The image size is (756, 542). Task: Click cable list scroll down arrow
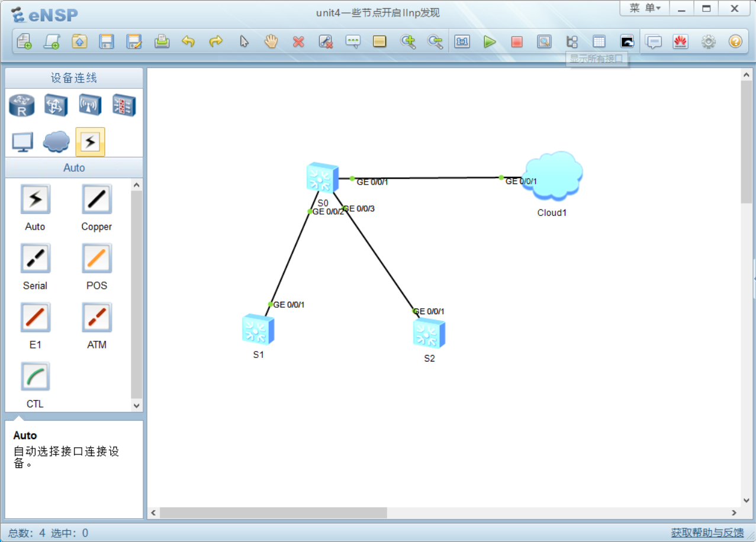(x=137, y=406)
